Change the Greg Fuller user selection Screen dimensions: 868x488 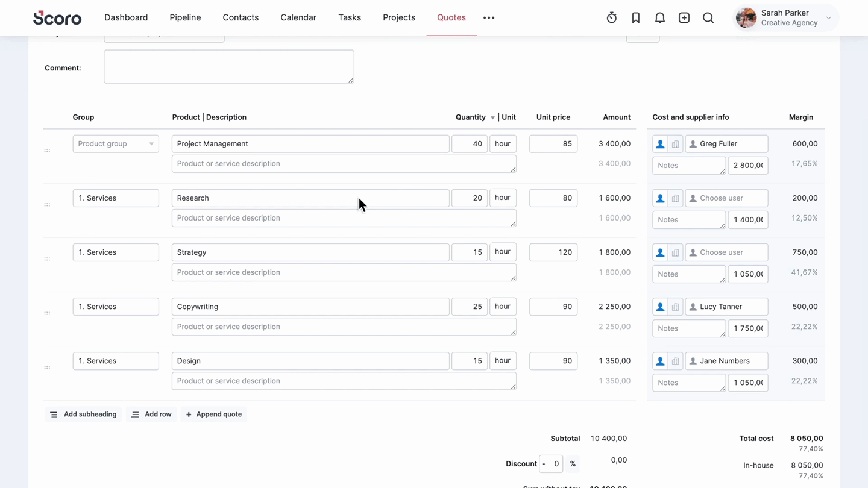(727, 144)
